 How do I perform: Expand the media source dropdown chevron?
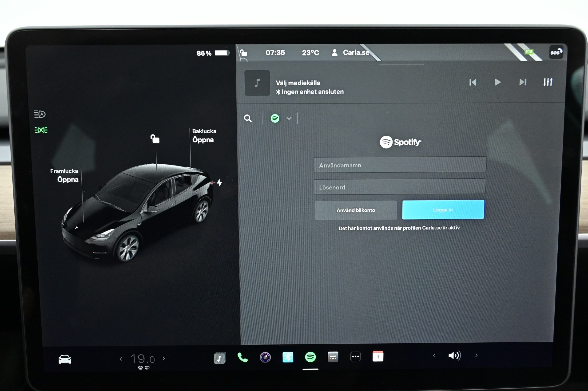coord(289,118)
